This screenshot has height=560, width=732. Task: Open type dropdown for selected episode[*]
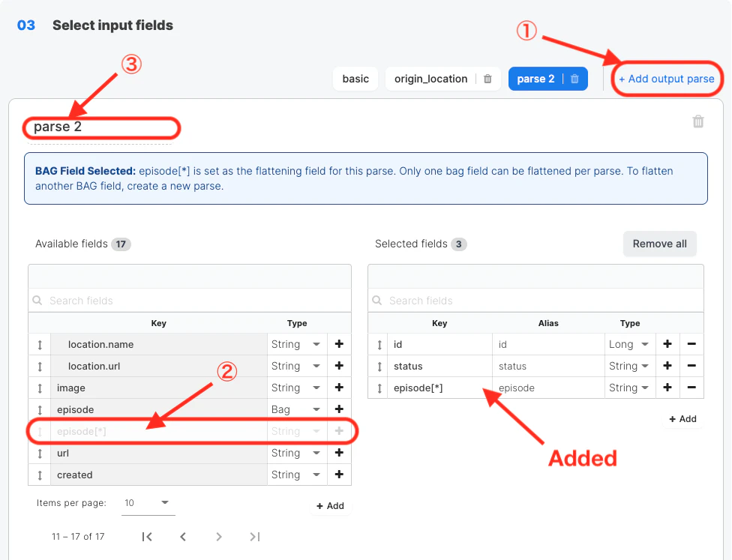click(629, 388)
